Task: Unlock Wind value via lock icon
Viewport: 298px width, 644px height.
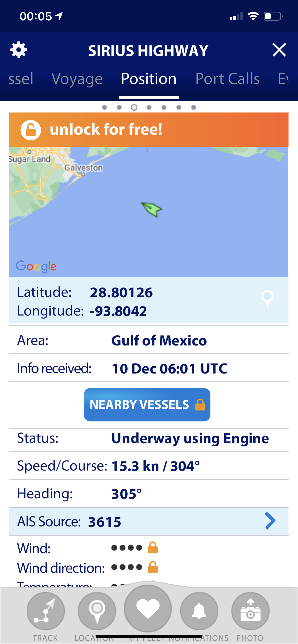Action: pyautogui.click(x=153, y=547)
